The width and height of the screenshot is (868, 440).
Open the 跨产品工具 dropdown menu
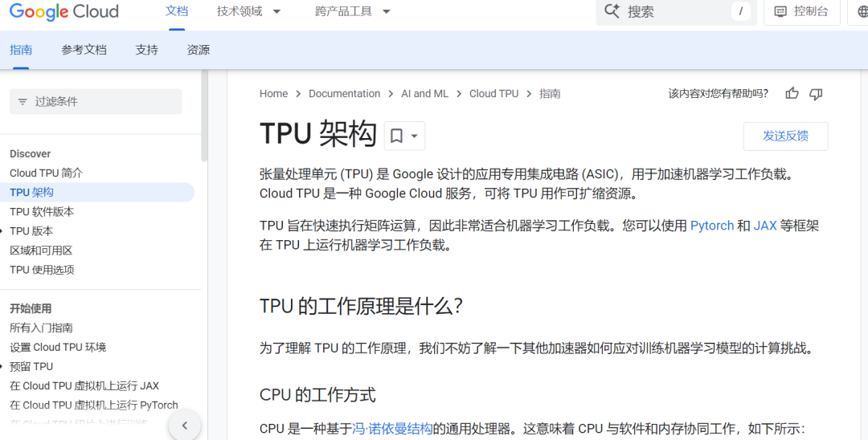pos(353,11)
